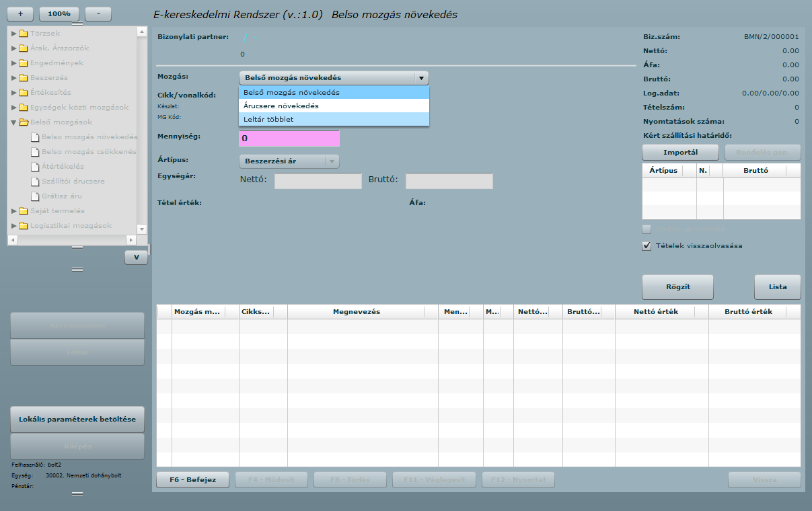This screenshot has height=511, width=812.
Task: Click the zoom in plus button
Action: tap(20, 14)
